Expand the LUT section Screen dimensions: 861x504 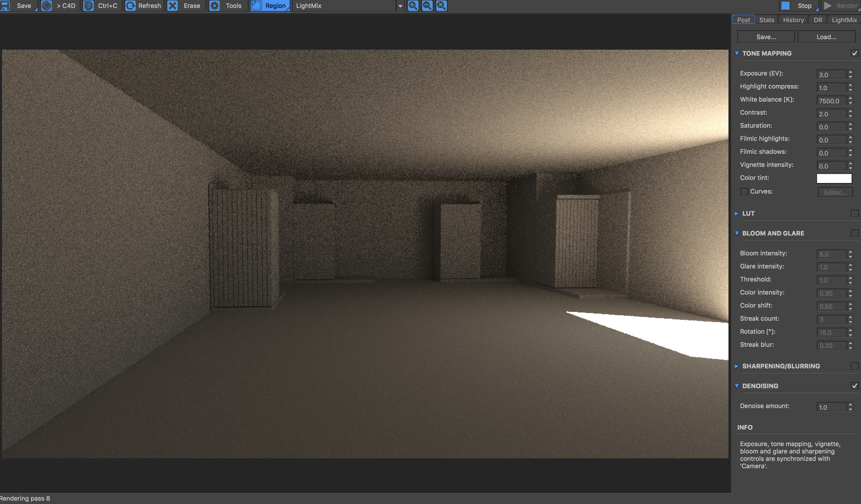737,214
